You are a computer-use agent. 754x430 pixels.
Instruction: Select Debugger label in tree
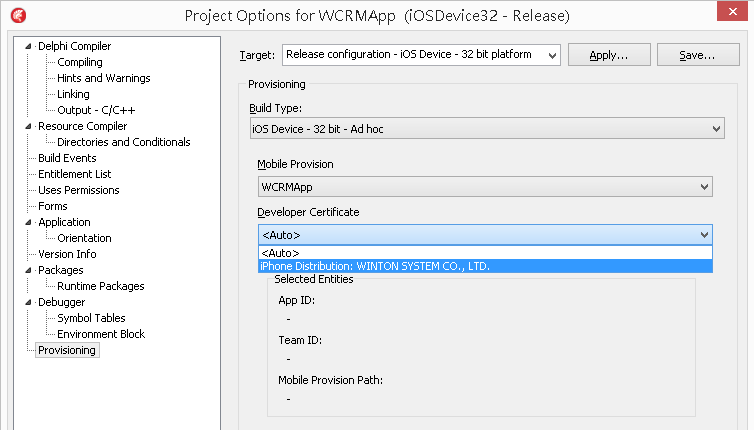click(x=62, y=302)
